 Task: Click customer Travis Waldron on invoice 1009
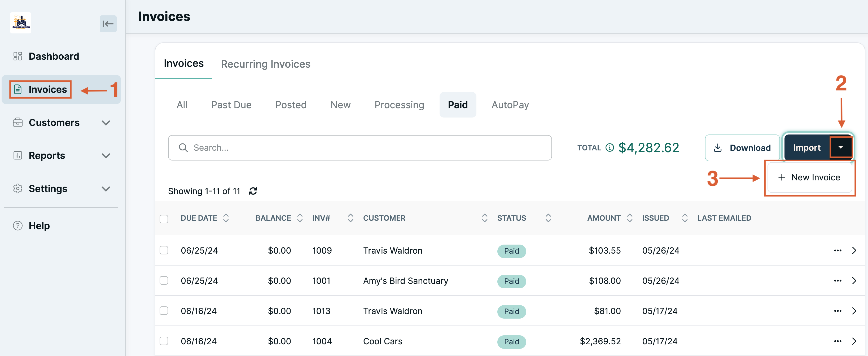(393, 250)
